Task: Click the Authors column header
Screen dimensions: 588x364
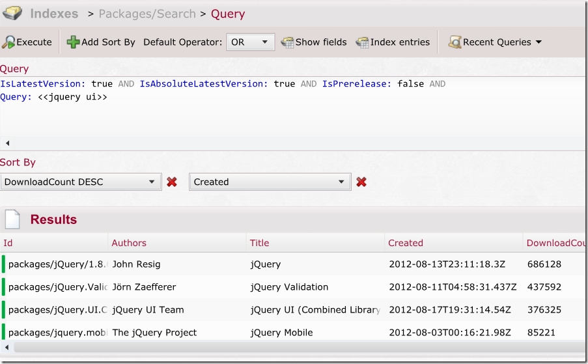Action: (129, 243)
